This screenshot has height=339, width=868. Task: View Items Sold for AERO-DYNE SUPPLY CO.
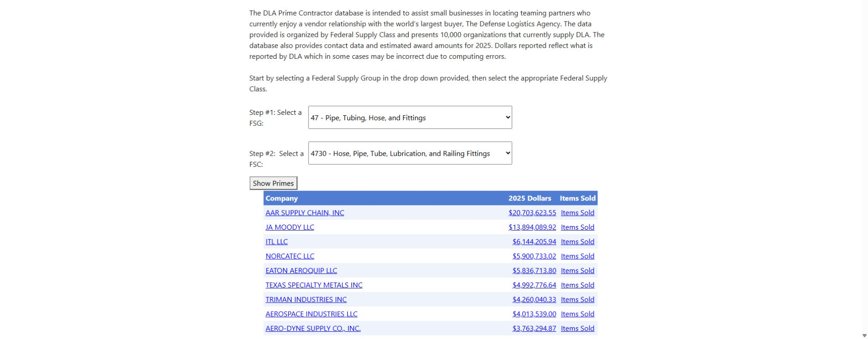577,329
